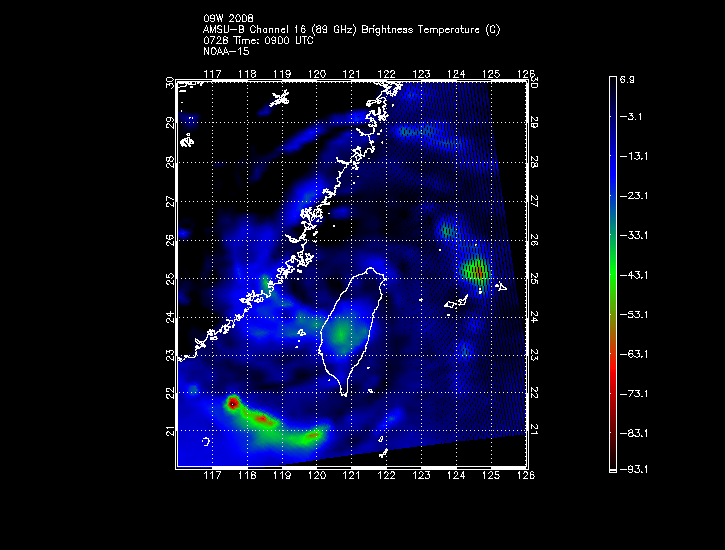Click the -93.1 color bar minimum label
725x550 pixels.
click(x=634, y=470)
